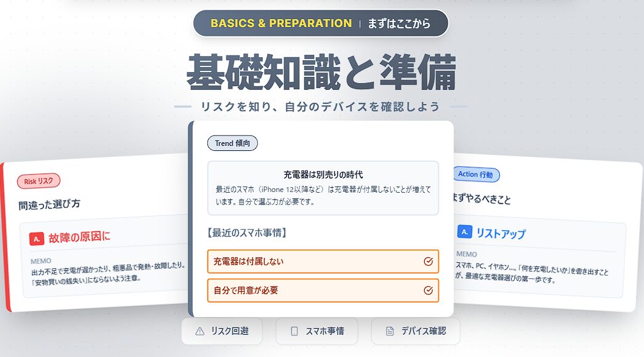Click the 充電器は別売りの時代 info box
This screenshot has height=357, width=644.
(x=323, y=188)
